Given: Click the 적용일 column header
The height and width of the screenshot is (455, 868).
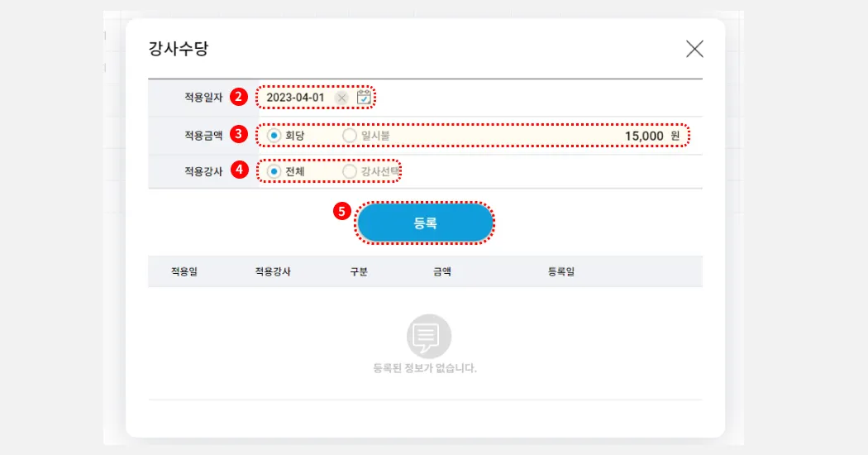Looking at the screenshot, I should (x=184, y=271).
